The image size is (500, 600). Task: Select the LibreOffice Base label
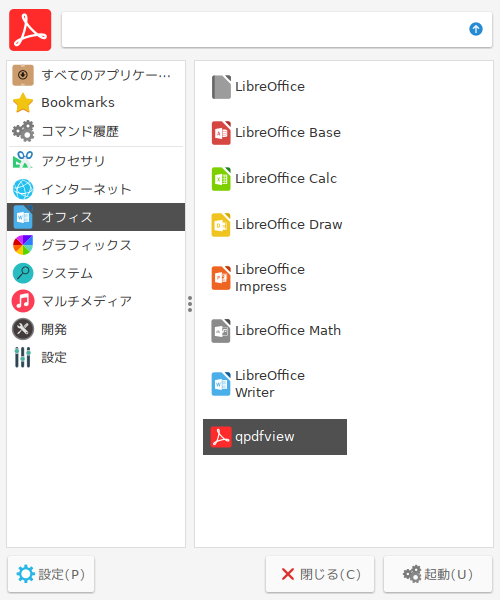click(x=288, y=132)
